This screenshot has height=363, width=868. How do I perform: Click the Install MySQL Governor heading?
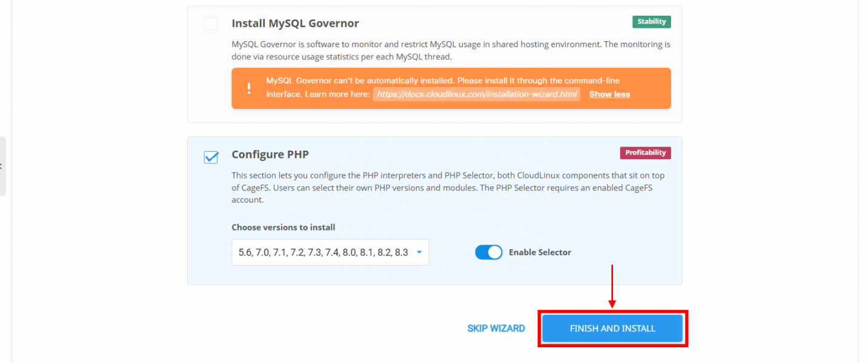(295, 24)
